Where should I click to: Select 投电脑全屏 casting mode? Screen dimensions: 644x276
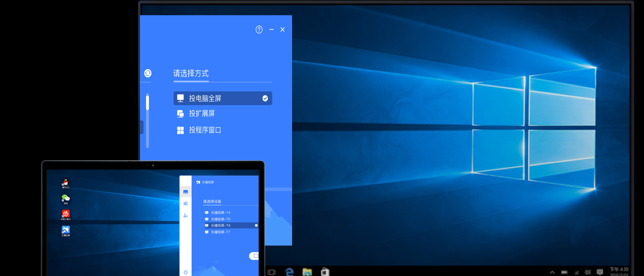coord(223,98)
